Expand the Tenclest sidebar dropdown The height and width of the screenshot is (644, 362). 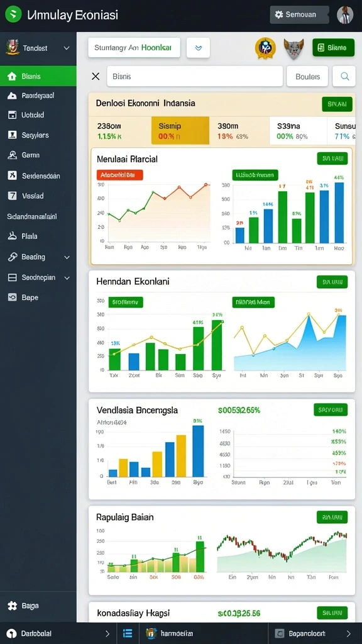pyautogui.click(x=67, y=48)
